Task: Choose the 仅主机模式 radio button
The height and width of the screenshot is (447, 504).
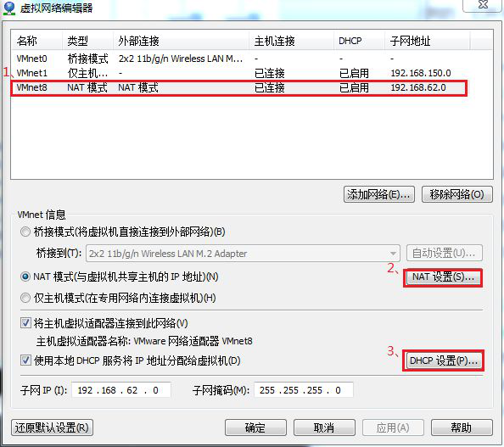Action: [25, 298]
